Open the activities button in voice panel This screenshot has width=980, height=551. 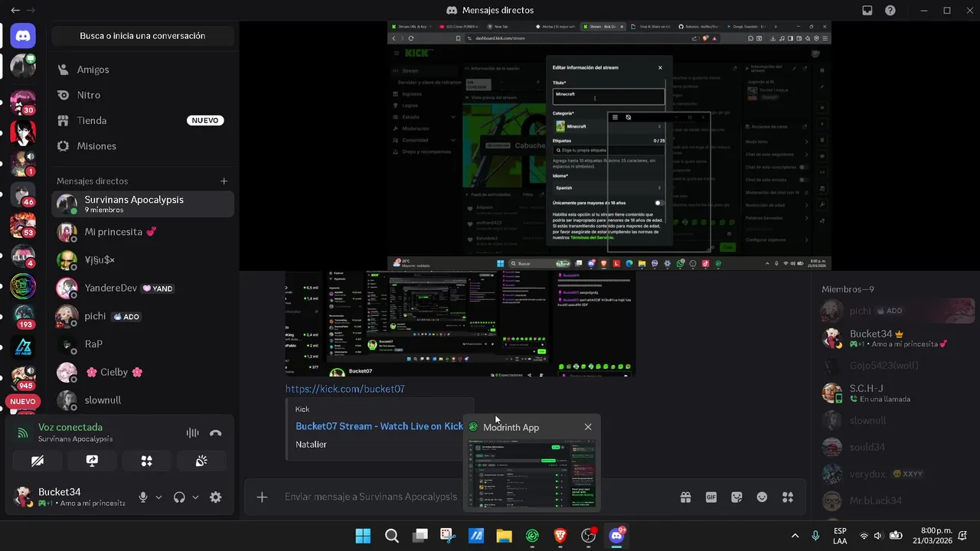pos(147,461)
